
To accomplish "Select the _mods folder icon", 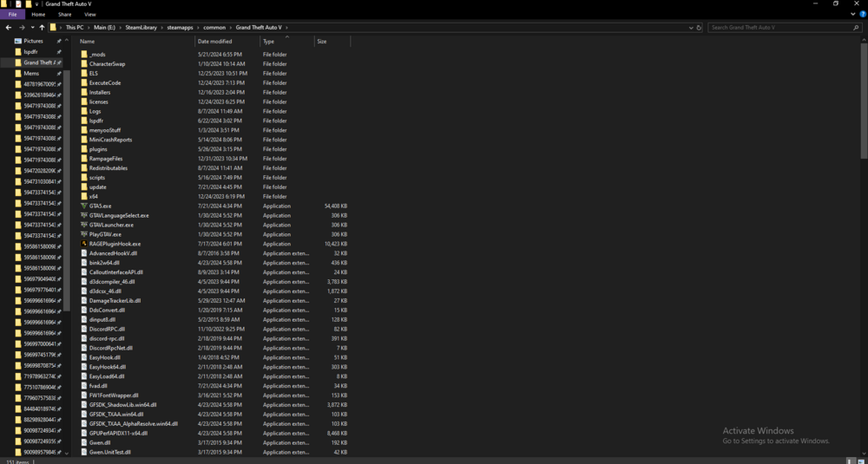I will click(84, 54).
